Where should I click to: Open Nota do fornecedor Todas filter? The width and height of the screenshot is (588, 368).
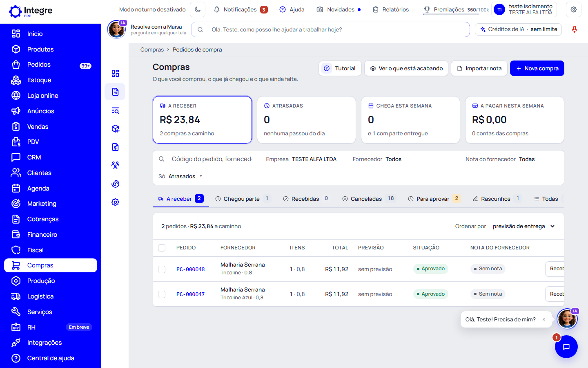pyautogui.click(x=500, y=159)
